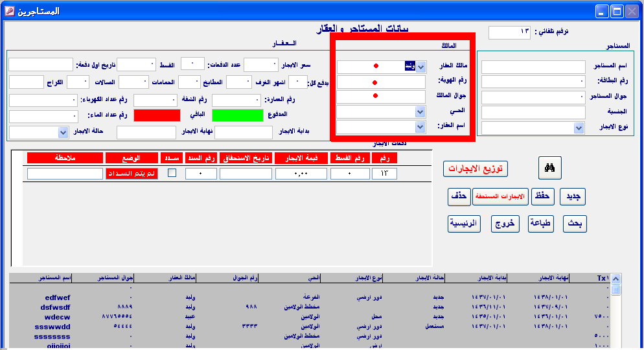The image size is (644, 350).
Task: Click the ملاحظة note field in installment row
Action: (65, 174)
